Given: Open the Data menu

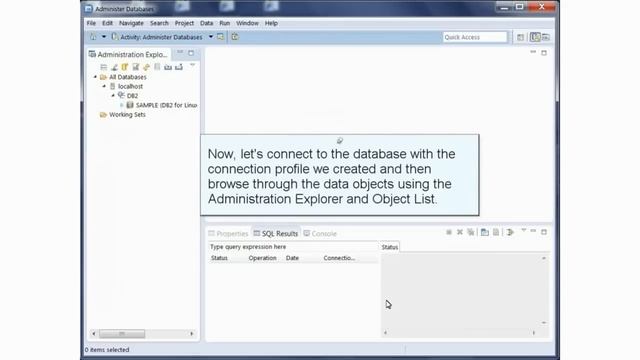Looking at the screenshot, I should pos(206,23).
